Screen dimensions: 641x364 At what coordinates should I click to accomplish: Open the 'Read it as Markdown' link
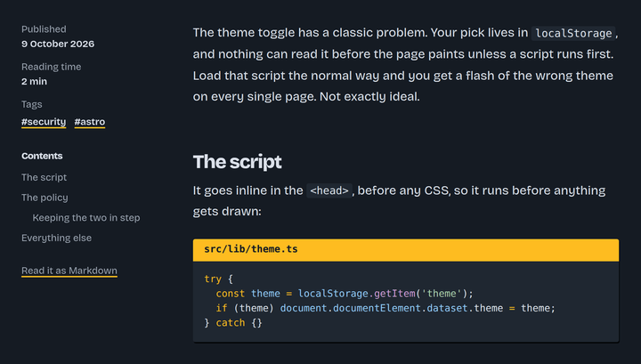[69, 271]
